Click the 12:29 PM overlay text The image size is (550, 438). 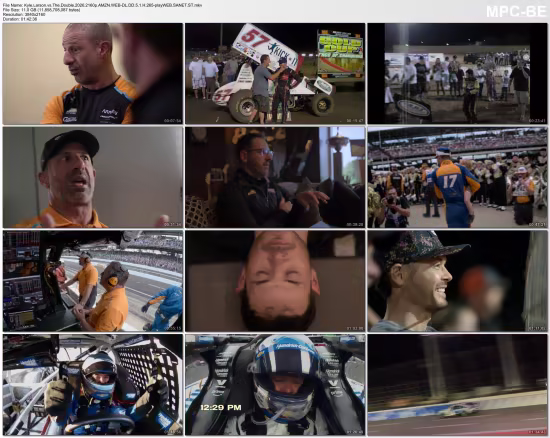click(x=221, y=407)
